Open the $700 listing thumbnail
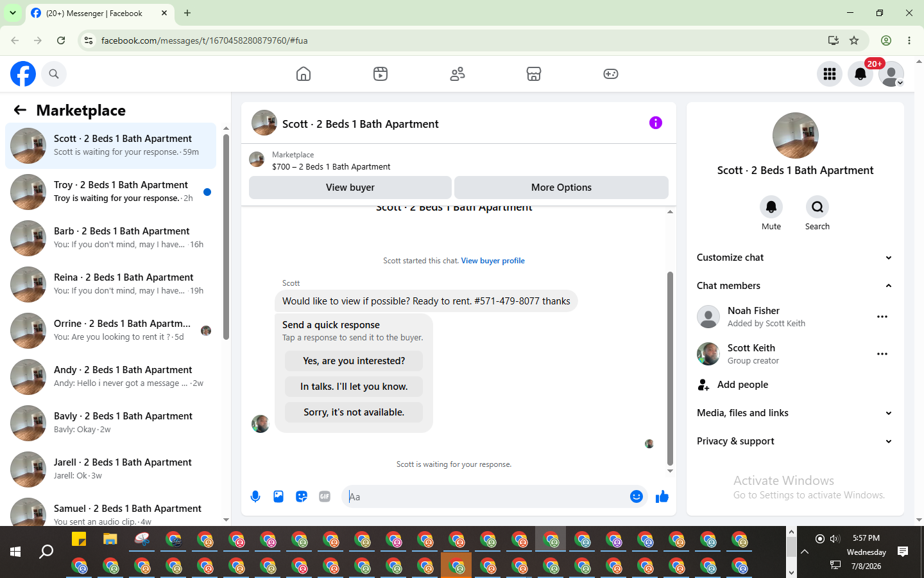 [257, 159]
